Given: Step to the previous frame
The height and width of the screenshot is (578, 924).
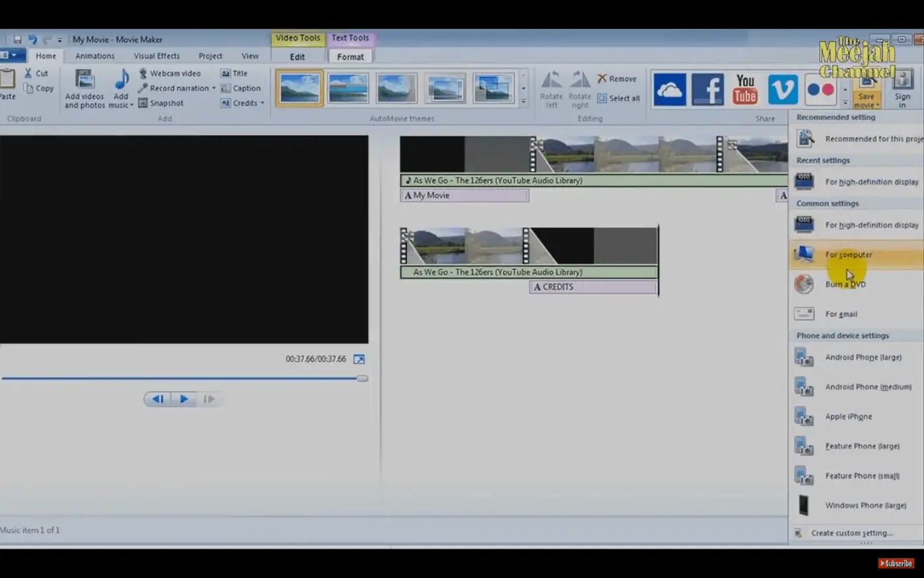Looking at the screenshot, I should coord(158,399).
